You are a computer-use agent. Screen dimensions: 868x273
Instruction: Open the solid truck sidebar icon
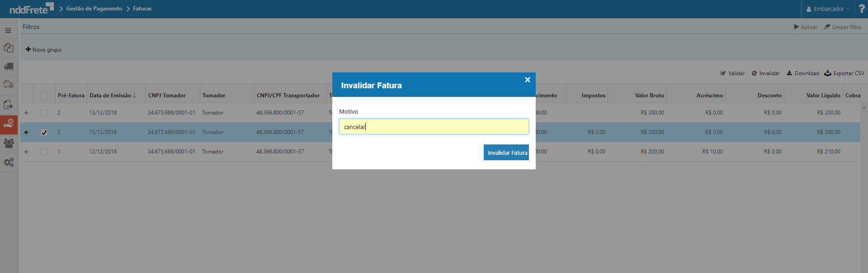coord(9,67)
